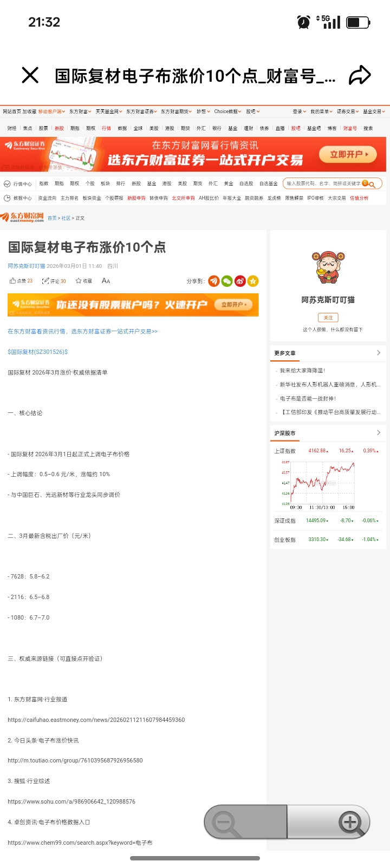Image resolution: width=390 pixels, height=868 pixels.
Task: Click 估值分析 in data center row
Action: pyautogui.click(x=359, y=198)
